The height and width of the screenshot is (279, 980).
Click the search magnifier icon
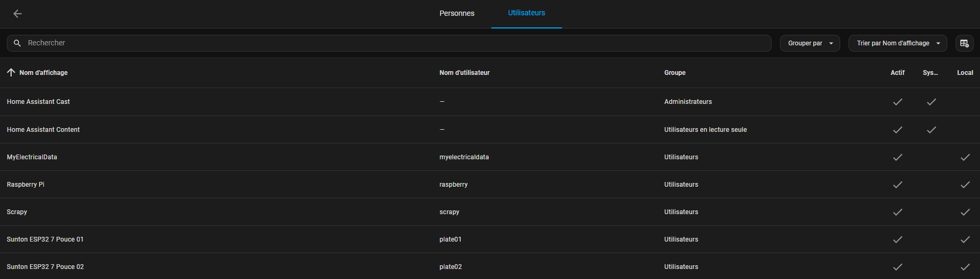pos(17,43)
